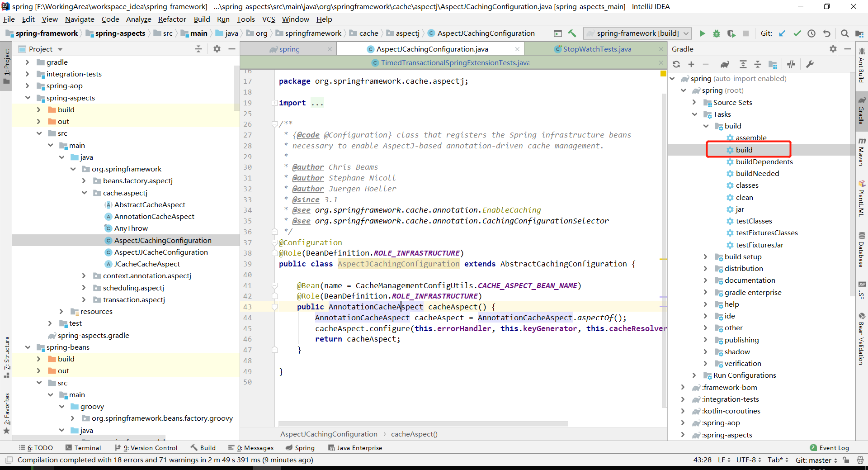Image resolution: width=868 pixels, height=470 pixels.
Task: Run the spring-framework build configuration
Action: [x=702, y=33]
